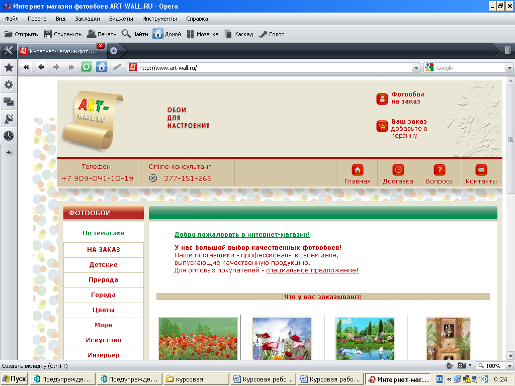Click the home icon in the address bar

[x=102, y=67]
